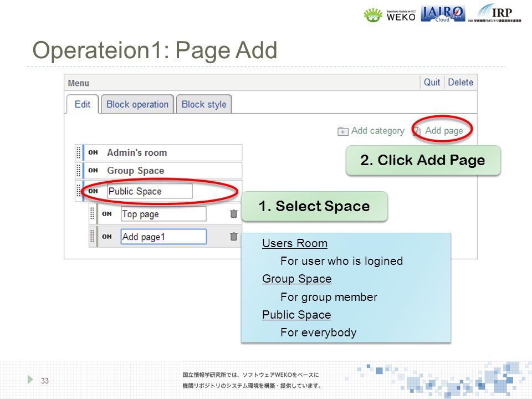Click the IRP logo
Image resolution: width=532 pixels, height=399 pixels.
(495, 13)
